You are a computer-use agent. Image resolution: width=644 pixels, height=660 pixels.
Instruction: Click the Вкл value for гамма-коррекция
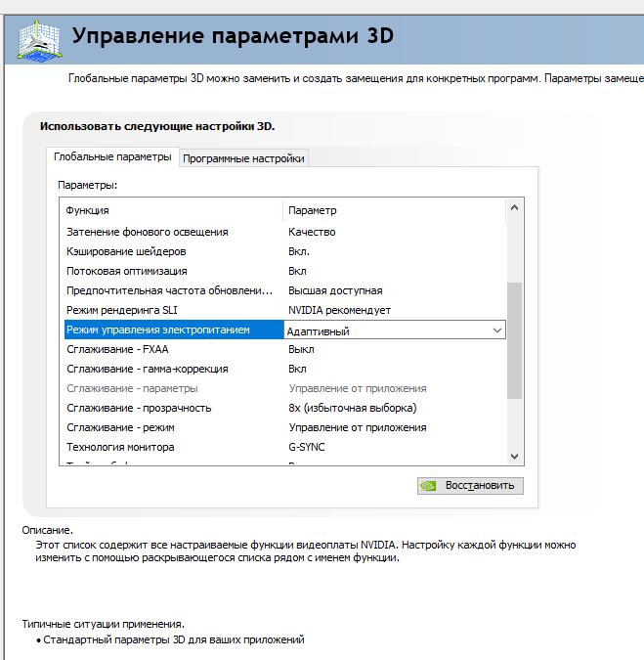click(297, 370)
